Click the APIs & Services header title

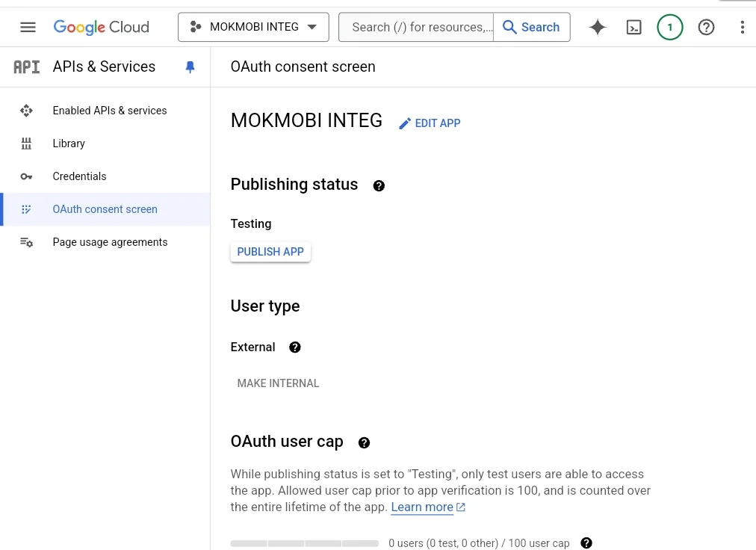point(104,67)
